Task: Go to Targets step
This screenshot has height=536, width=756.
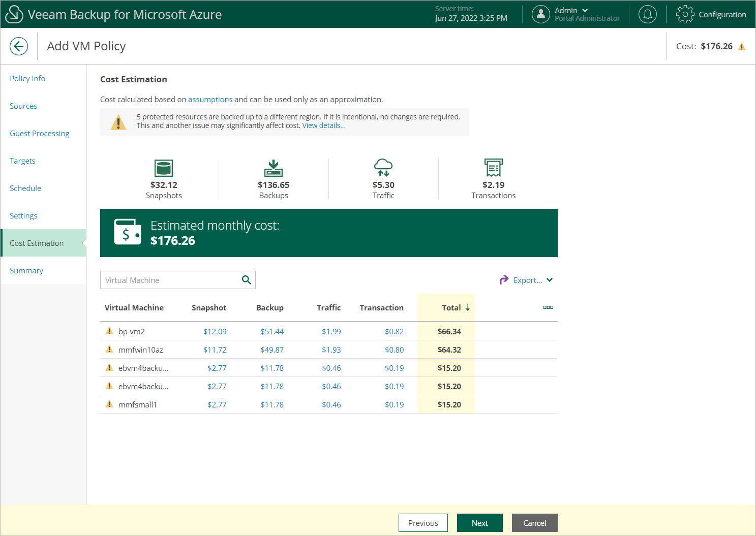Action: point(22,161)
